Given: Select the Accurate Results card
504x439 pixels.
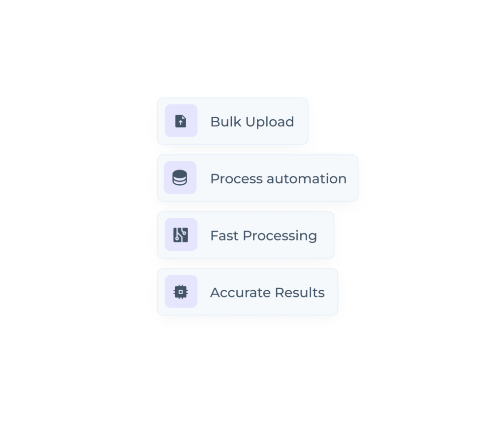Looking at the screenshot, I should click(247, 291).
